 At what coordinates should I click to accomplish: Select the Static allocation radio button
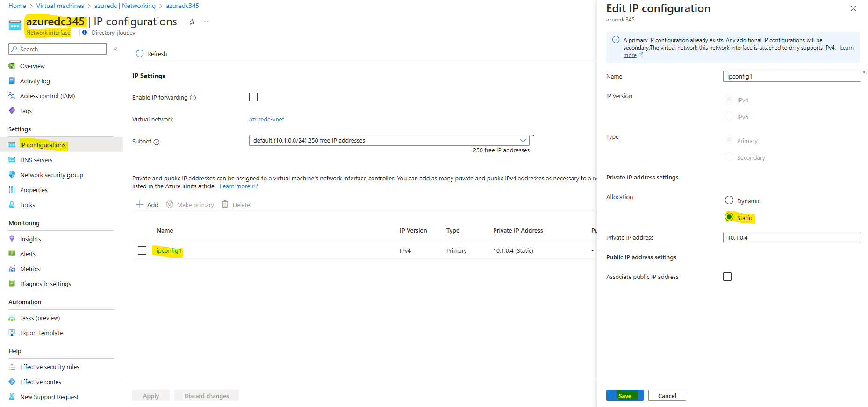pos(729,217)
